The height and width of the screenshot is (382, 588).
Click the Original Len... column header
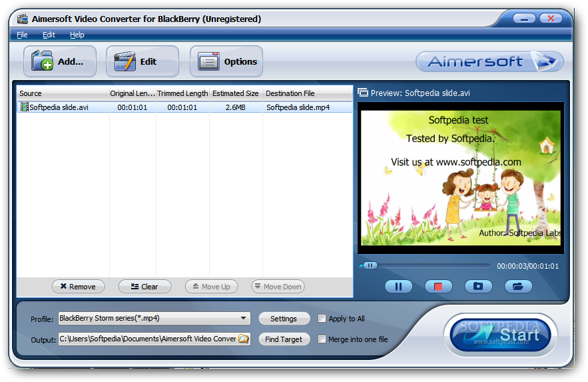pos(133,93)
